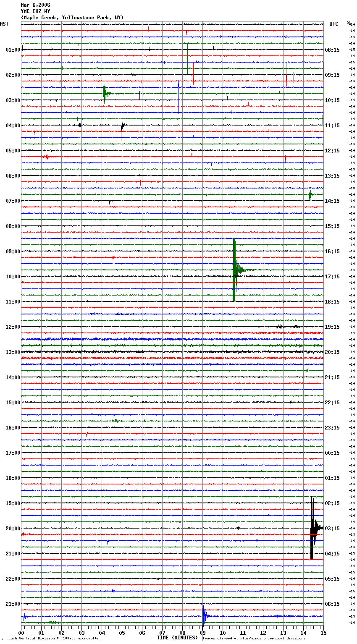
Task: Click the UTC time label '11:15'
Action: click(332, 126)
